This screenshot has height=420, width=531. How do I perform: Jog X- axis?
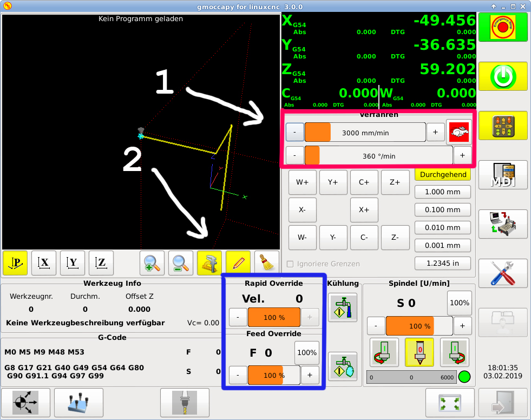(303, 210)
